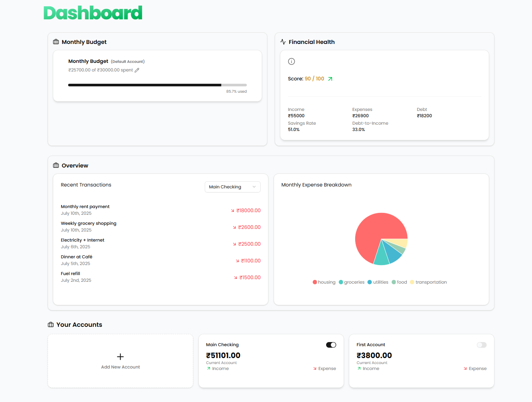
Task: Select the Recent Transactions heading
Action: [x=86, y=185]
